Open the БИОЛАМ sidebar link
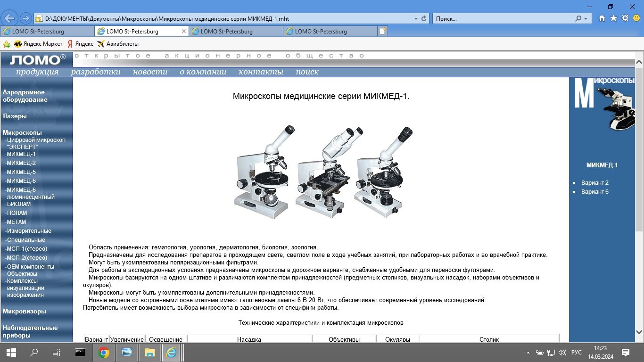The height and width of the screenshot is (362, 644). pyautogui.click(x=18, y=204)
